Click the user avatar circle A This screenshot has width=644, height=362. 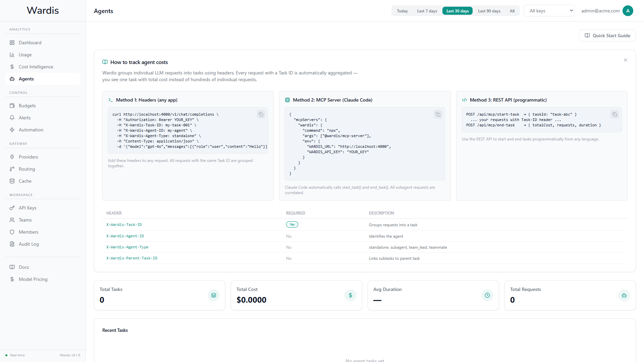[x=628, y=11]
